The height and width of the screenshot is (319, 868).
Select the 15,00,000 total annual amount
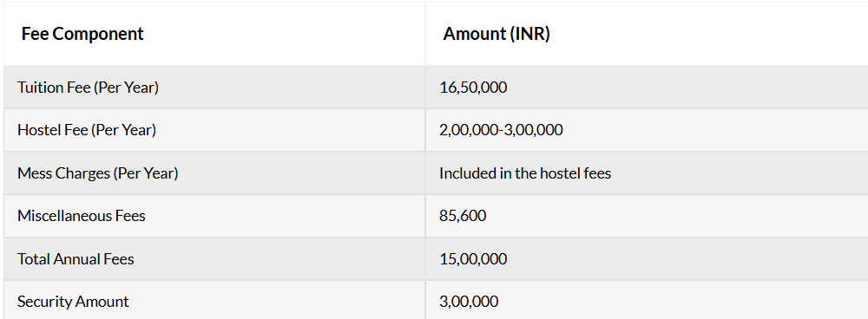[473, 258]
